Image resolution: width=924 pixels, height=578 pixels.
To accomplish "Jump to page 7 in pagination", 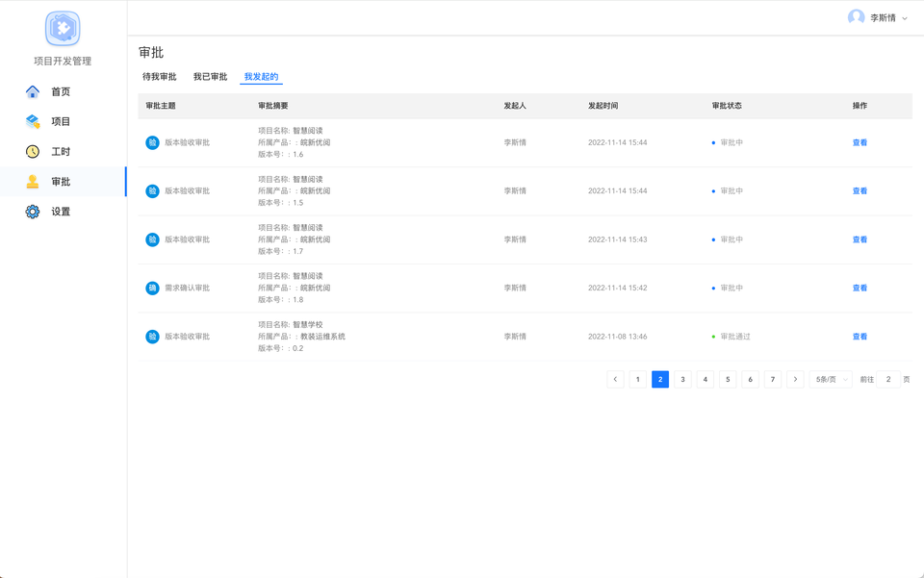I will point(773,380).
